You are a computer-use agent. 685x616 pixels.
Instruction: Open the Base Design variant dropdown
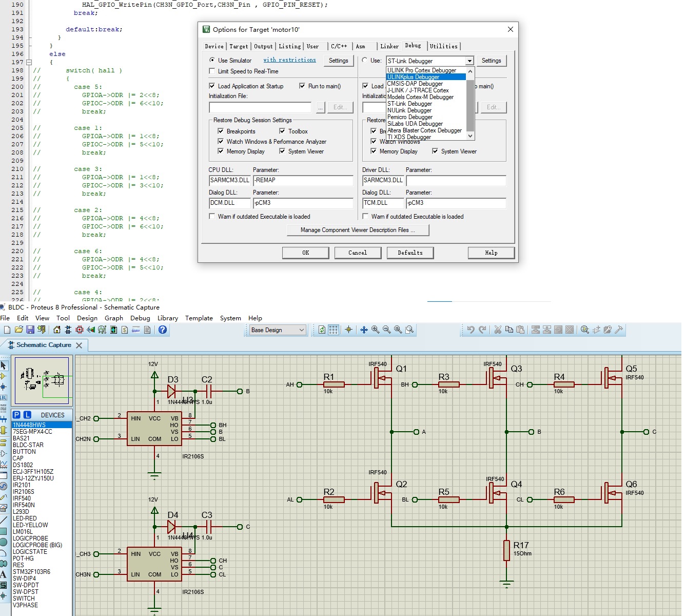pos(278,330)
